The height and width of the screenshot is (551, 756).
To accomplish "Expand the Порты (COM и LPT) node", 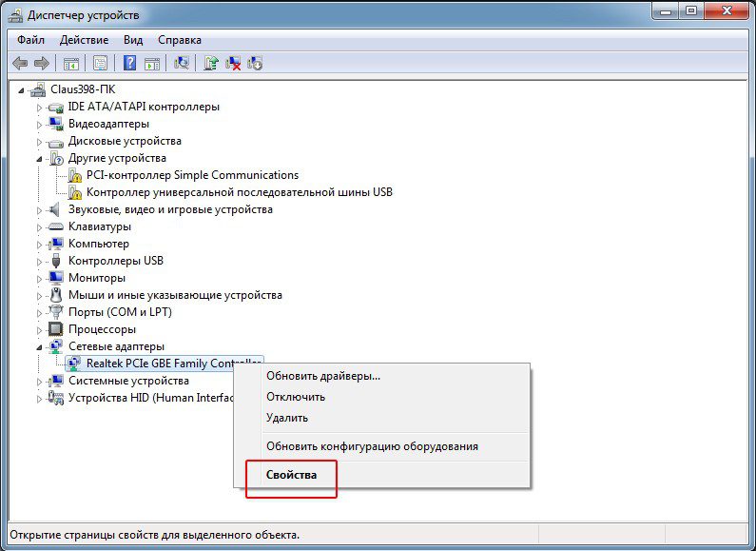I will [x=40, y=313].
